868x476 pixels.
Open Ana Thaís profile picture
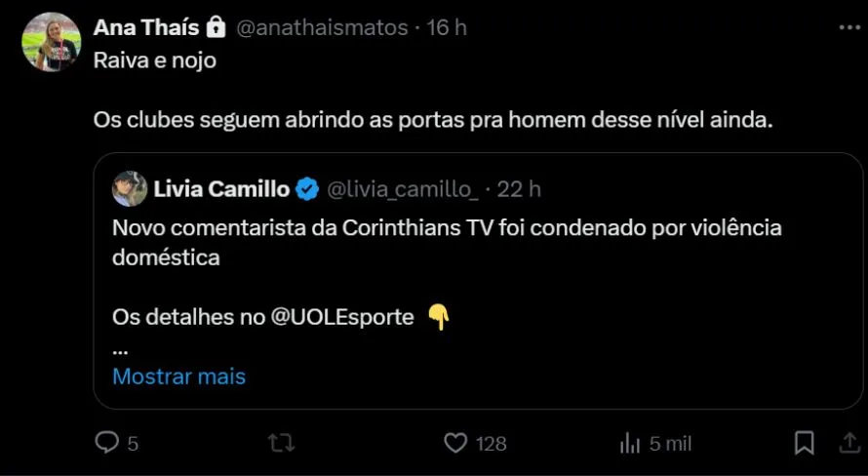pyautogui.click(x=51, y=42)
